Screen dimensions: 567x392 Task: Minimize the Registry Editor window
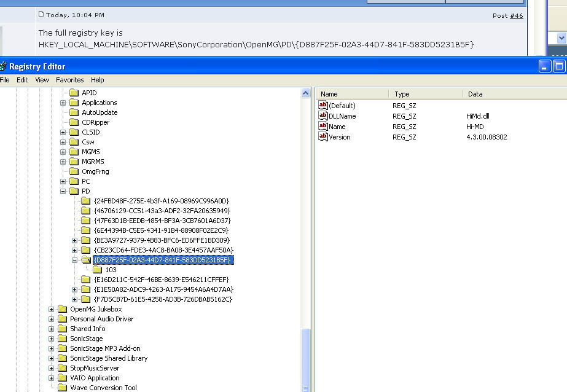pyautogui.click(x=545, y=66)
